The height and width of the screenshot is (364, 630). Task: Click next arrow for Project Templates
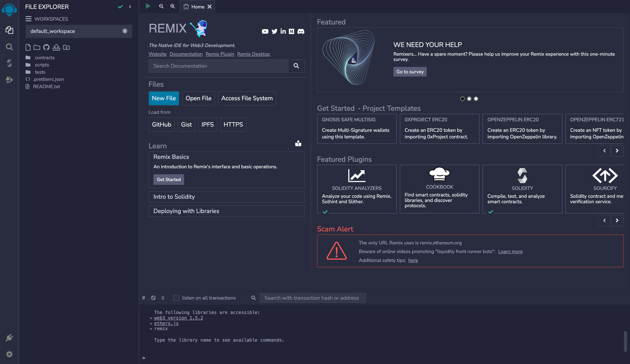[617, 150]
